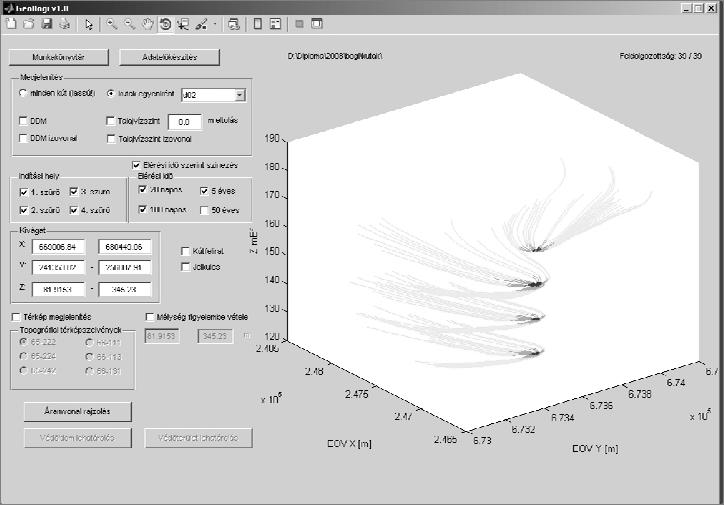Screen dimensions: 724x505
Task: Uncheck the '100 napos' checkbox
Action: [x=143, y=209]
